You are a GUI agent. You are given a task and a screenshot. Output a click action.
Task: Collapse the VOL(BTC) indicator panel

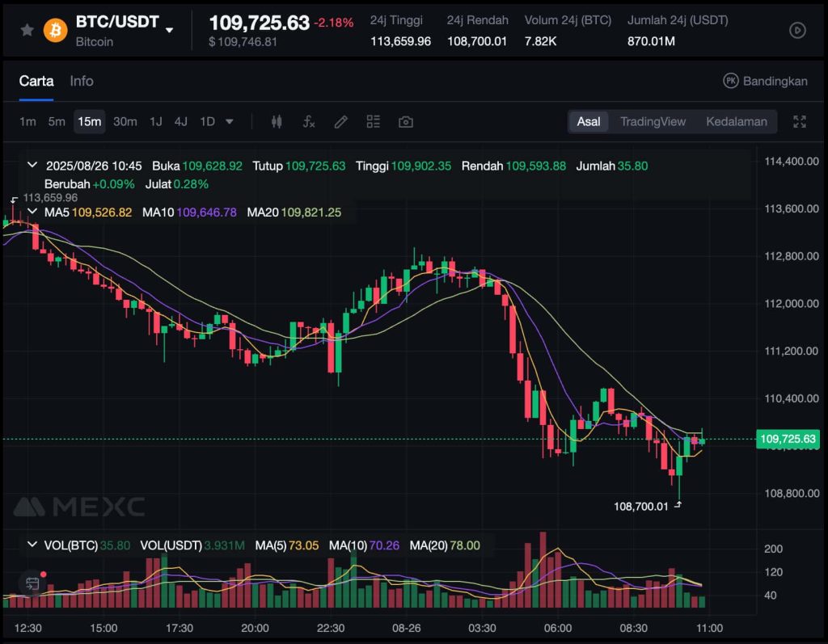[x=32, y=545]
